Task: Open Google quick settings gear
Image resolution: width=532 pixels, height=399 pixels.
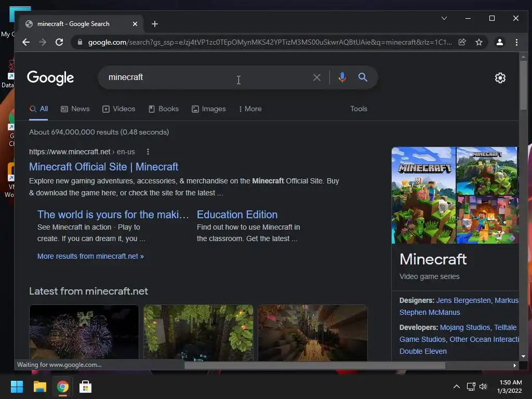Action: tap(500, 78)
